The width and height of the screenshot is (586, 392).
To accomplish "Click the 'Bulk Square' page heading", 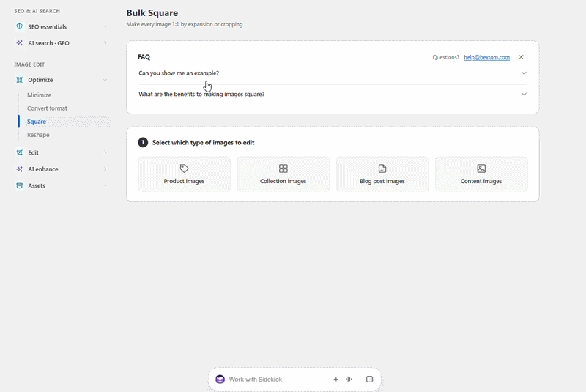I will point(152,12).
